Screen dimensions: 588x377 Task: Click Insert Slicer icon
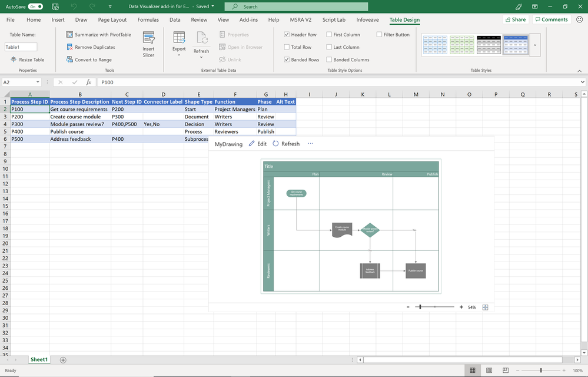coord(148,38)
